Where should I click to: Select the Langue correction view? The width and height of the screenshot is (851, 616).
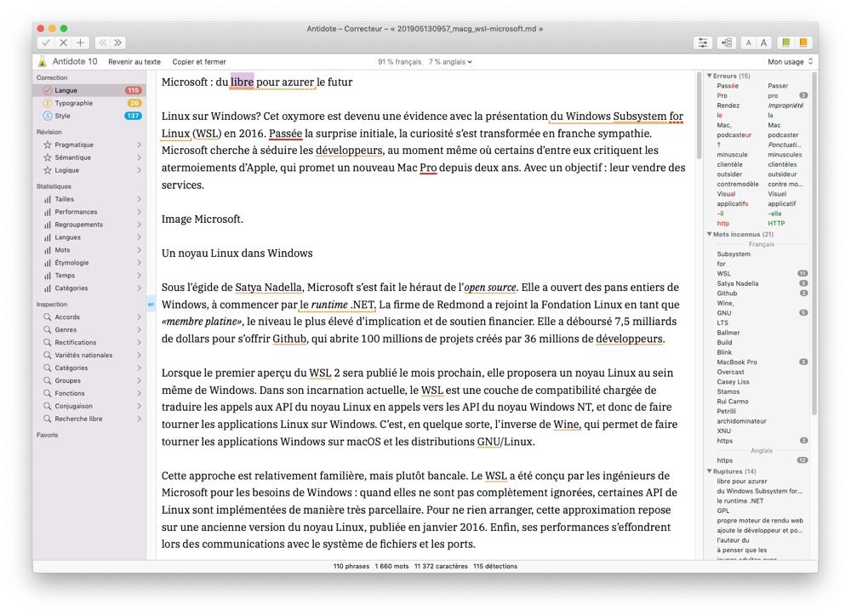89,90
